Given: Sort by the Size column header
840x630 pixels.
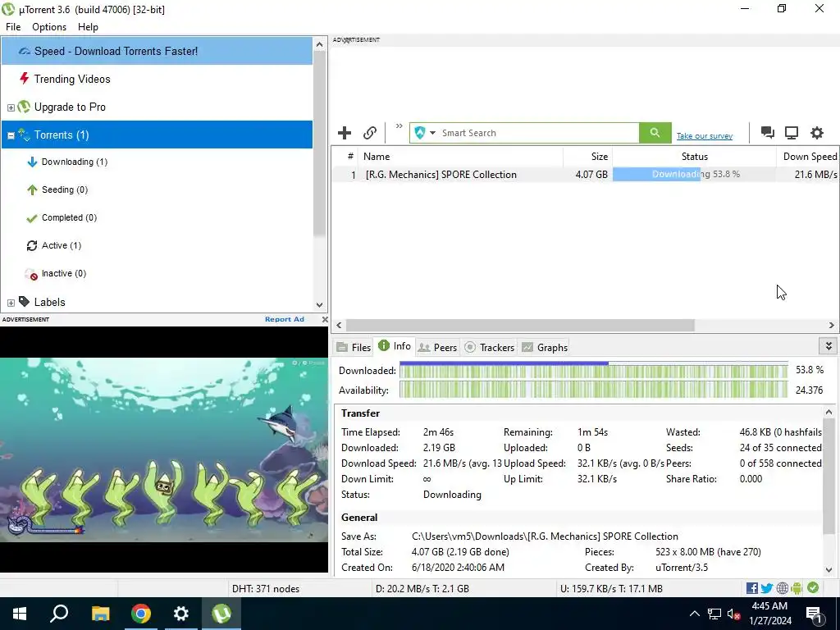Looking at the screenshot, I should (587, 157).
